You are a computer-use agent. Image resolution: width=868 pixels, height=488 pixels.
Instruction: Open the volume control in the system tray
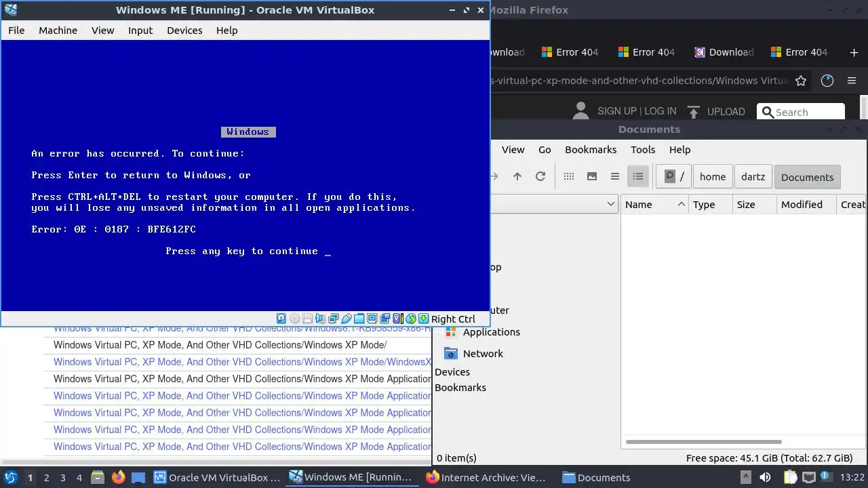pyautogui.click(x=765, y=477)
